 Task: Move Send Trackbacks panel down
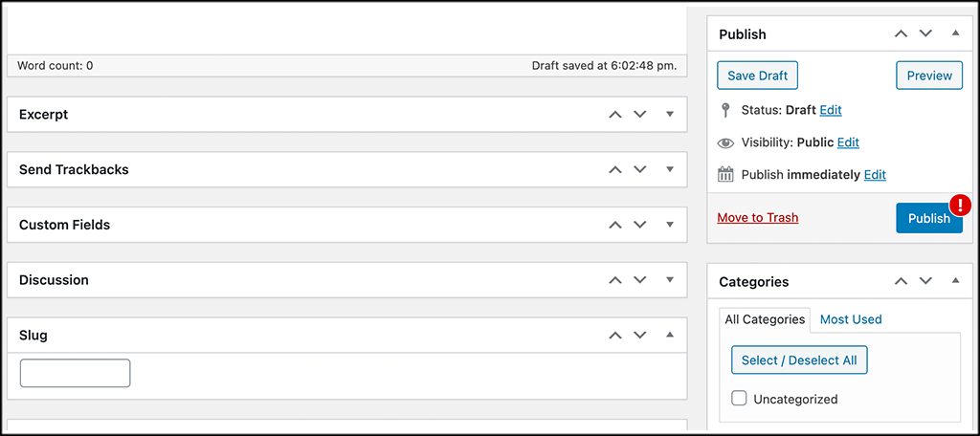click(640, 170)
